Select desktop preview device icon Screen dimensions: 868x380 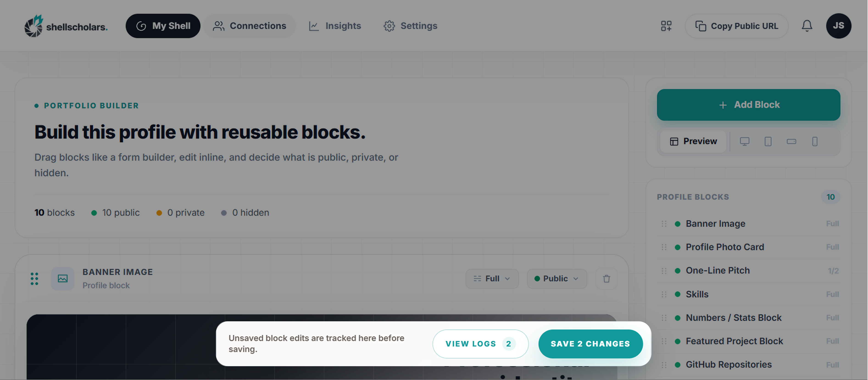[744, 141]
